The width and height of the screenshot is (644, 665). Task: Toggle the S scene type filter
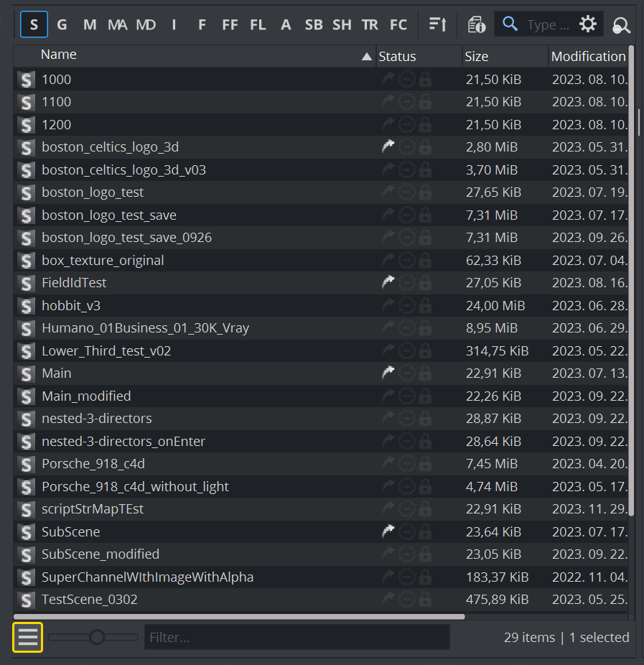[33, 24]
